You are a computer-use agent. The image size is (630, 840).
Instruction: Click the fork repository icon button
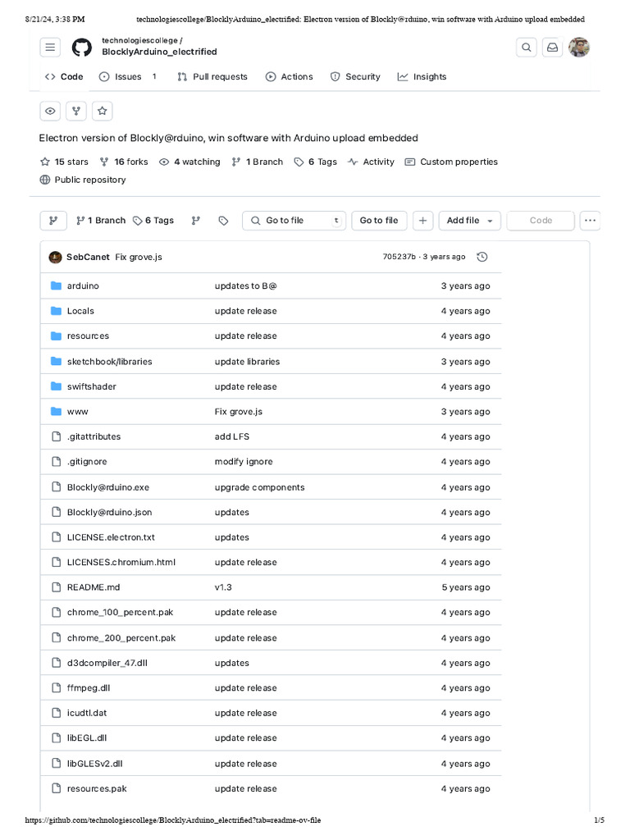[x=75, y=111]
